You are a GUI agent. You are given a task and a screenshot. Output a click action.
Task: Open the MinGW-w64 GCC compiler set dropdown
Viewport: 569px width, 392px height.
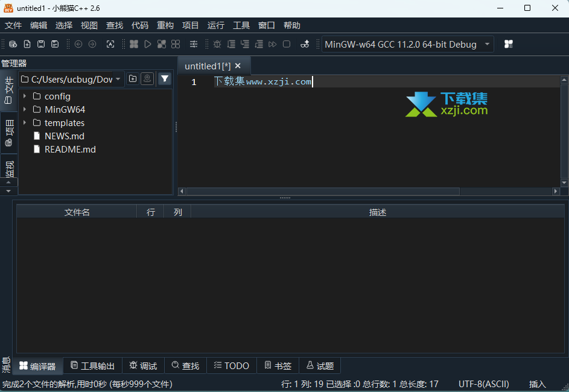tap(408, 44)
